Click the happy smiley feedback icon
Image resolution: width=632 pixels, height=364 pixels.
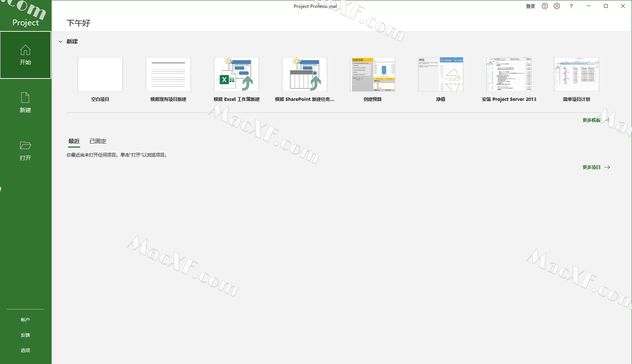[545, 6]
